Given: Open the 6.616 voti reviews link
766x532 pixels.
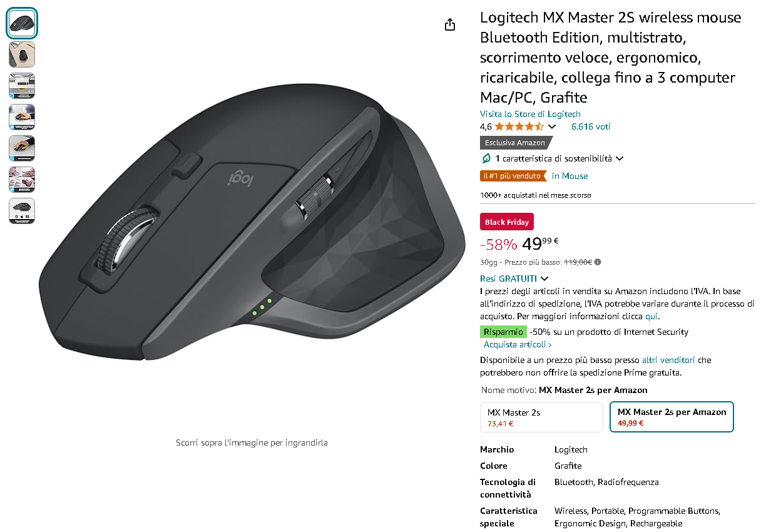Looking at the screenshot, I should pyautogui.click(x=591, y=126).
